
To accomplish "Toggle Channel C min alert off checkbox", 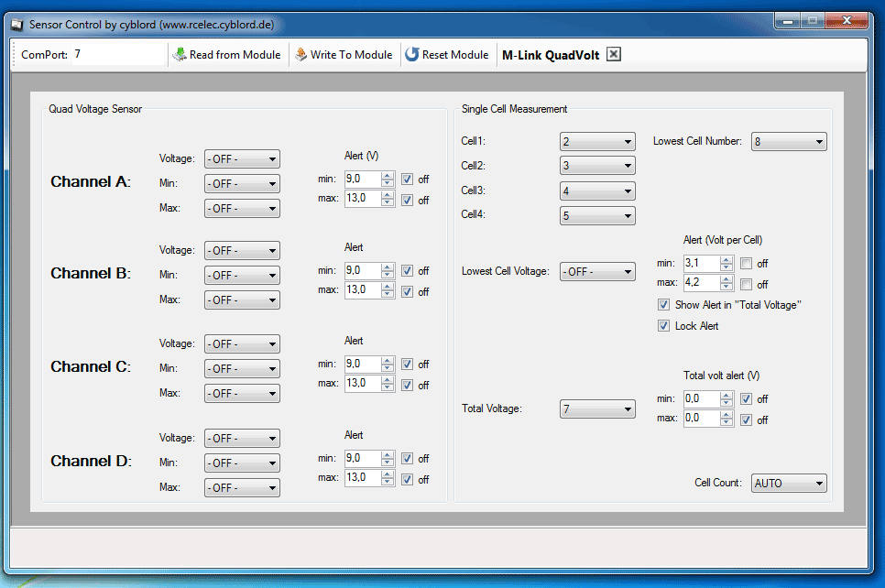I will pyautogui.click(x=407, y=364).
